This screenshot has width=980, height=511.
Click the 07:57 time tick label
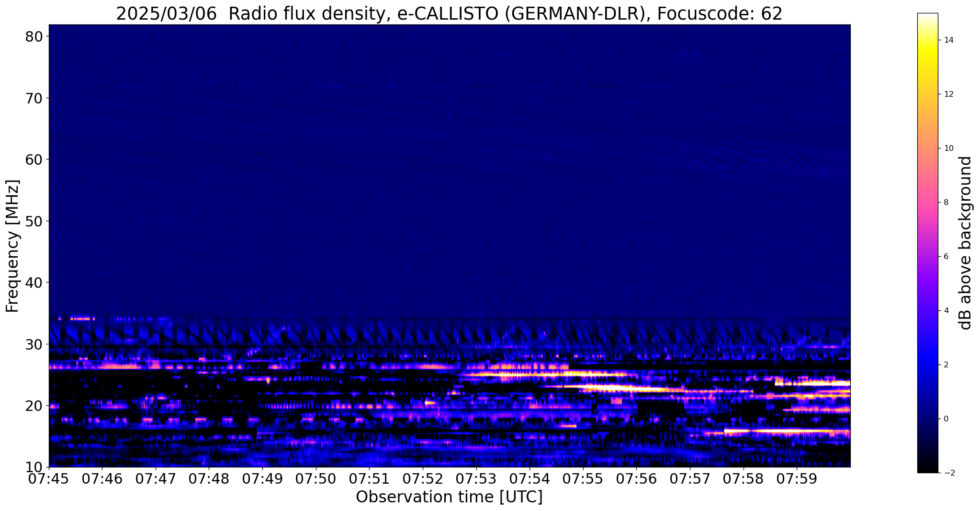tap(690, 479)
